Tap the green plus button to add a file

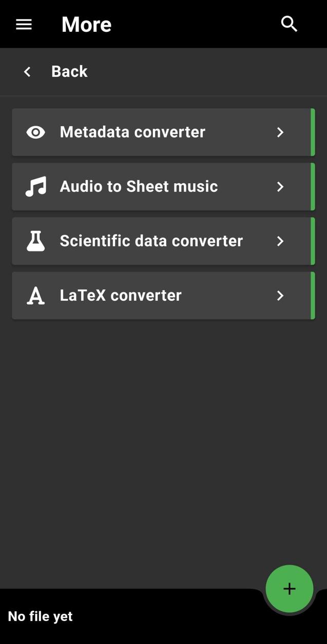tap(289, 588)
